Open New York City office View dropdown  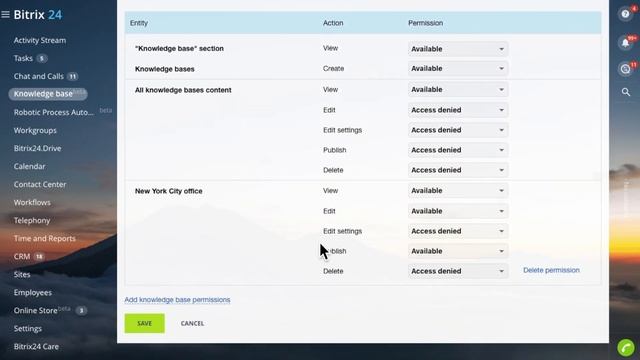[x=458, y=191]
